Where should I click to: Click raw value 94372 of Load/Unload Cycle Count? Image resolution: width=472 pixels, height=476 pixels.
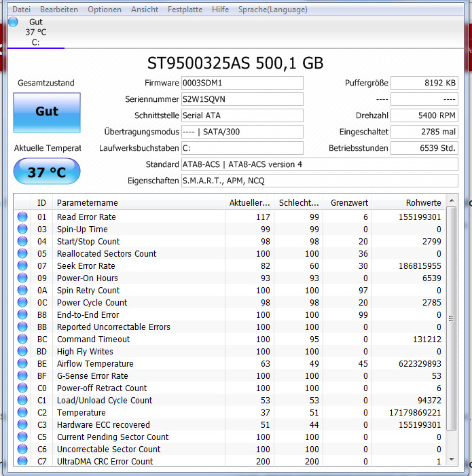tap(429, 400)
